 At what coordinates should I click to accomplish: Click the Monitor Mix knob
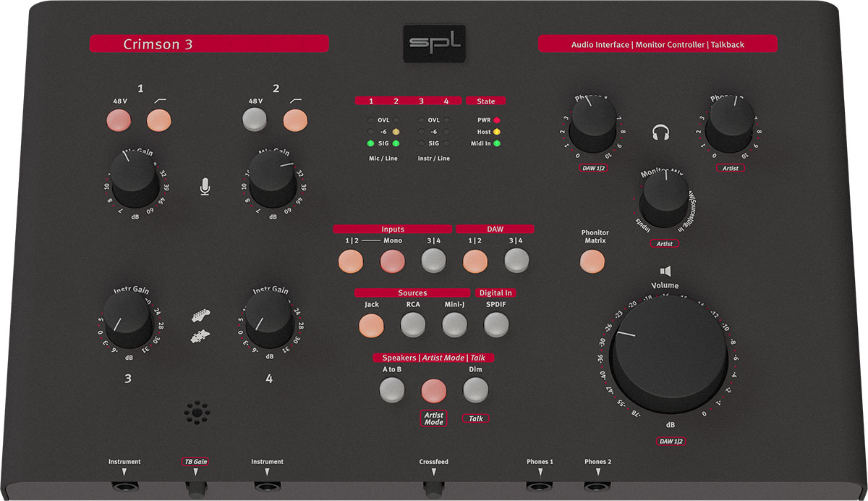pos(664,200)
